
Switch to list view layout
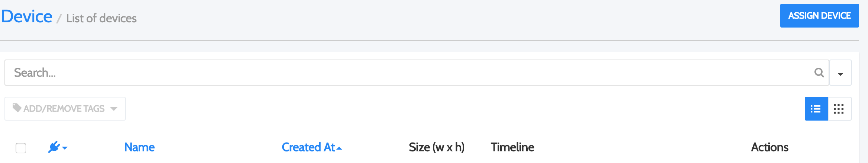816,109
